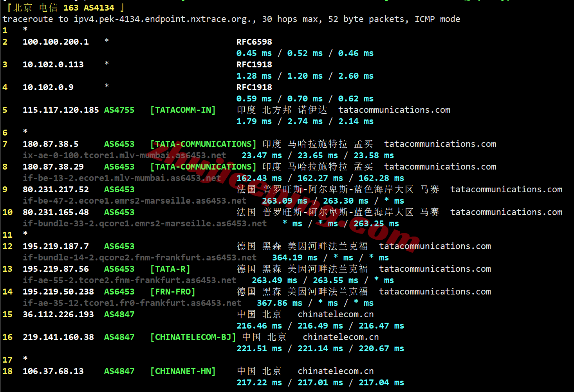Select hostname if-ae-55-2.tcore2.fnm-frankfurt.as6453.net
This screenshot has height=392, width=574.
click(130, 280)
